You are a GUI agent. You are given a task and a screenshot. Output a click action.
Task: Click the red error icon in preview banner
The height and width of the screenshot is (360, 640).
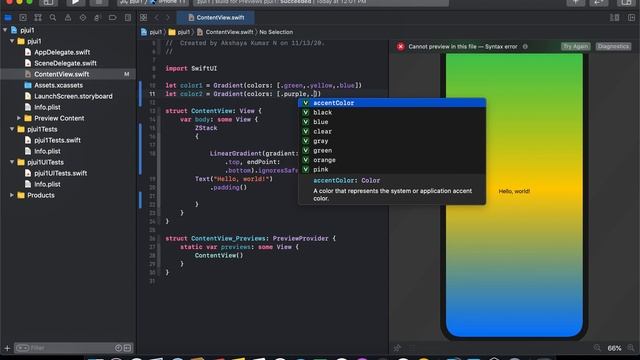click(400, 47)
